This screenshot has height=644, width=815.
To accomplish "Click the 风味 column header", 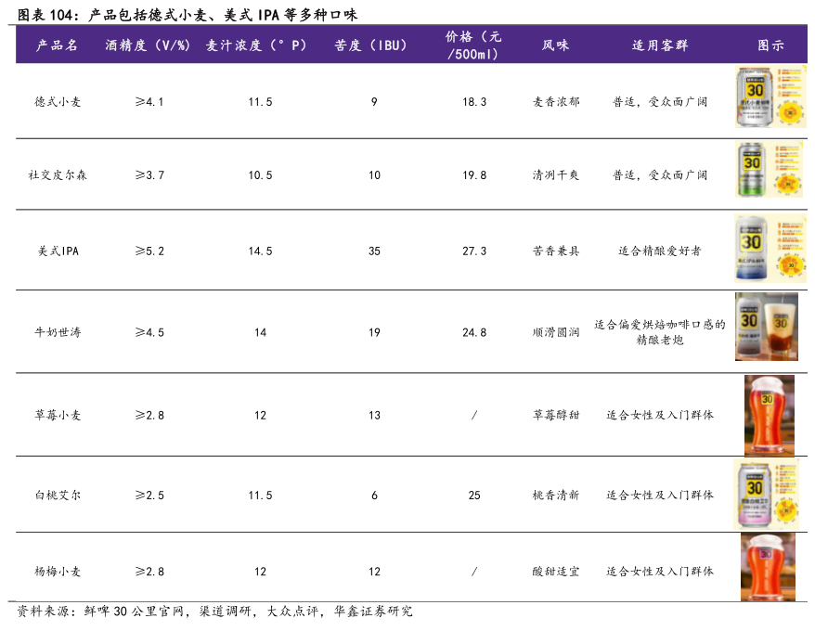I will pos(555,45).
